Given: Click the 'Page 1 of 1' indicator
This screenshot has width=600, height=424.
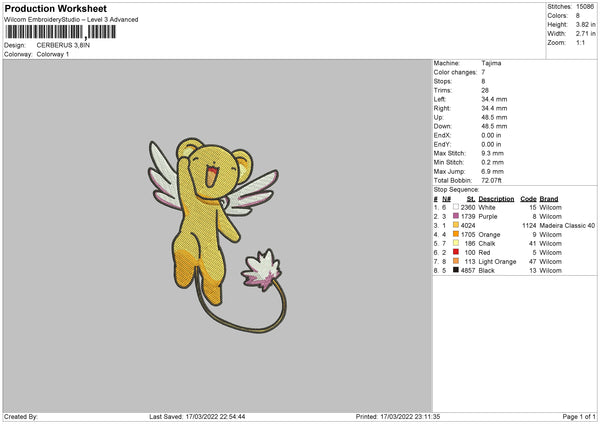Looking at the screenshot, I should [579, 416].
